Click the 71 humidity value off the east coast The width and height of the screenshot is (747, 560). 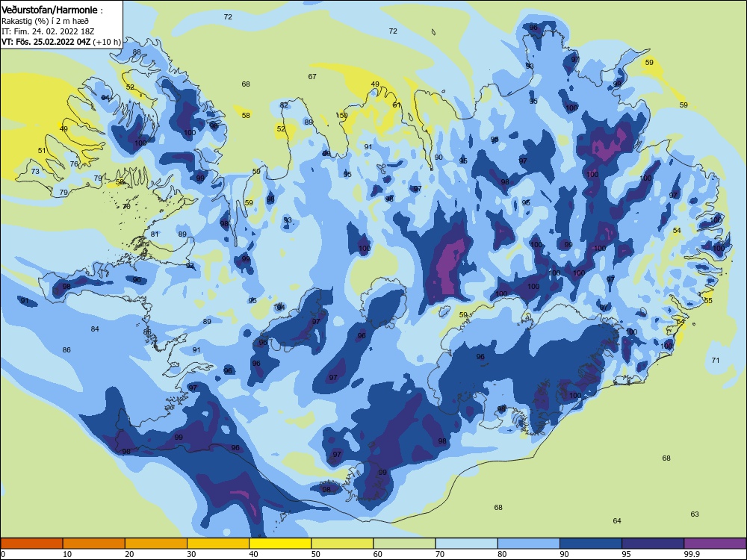(715, 361)
